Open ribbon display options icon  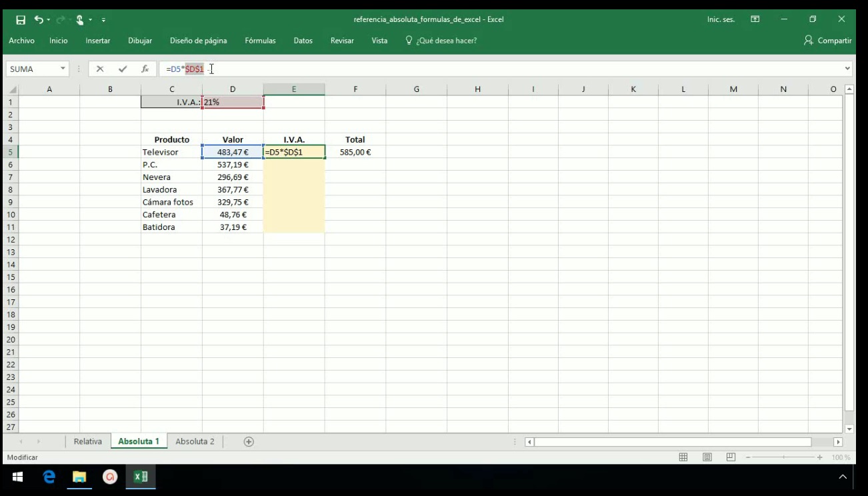pos(755,19)
